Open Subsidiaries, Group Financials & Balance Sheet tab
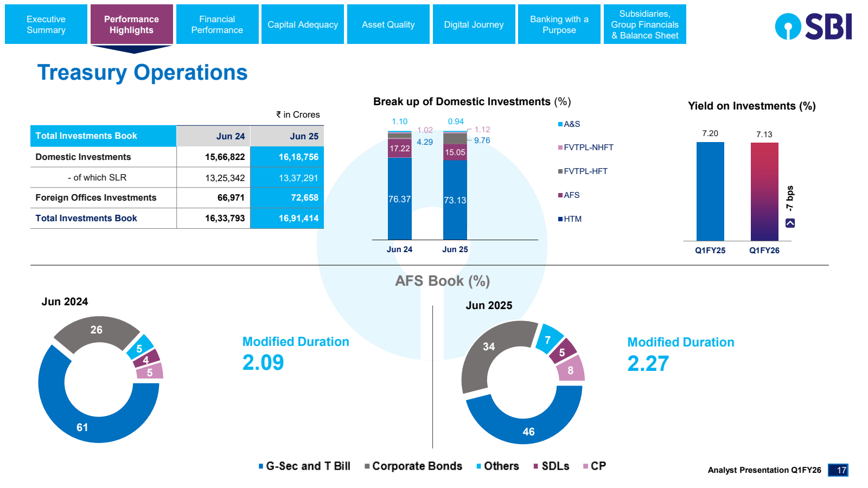 (645, 24)
